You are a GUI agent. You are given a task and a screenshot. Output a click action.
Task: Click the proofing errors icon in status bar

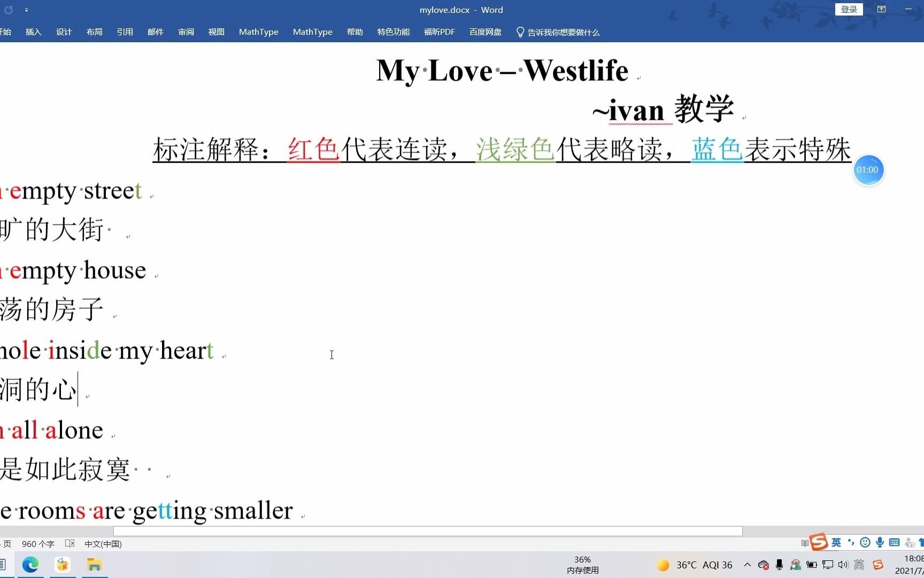(x=70, y=544)
